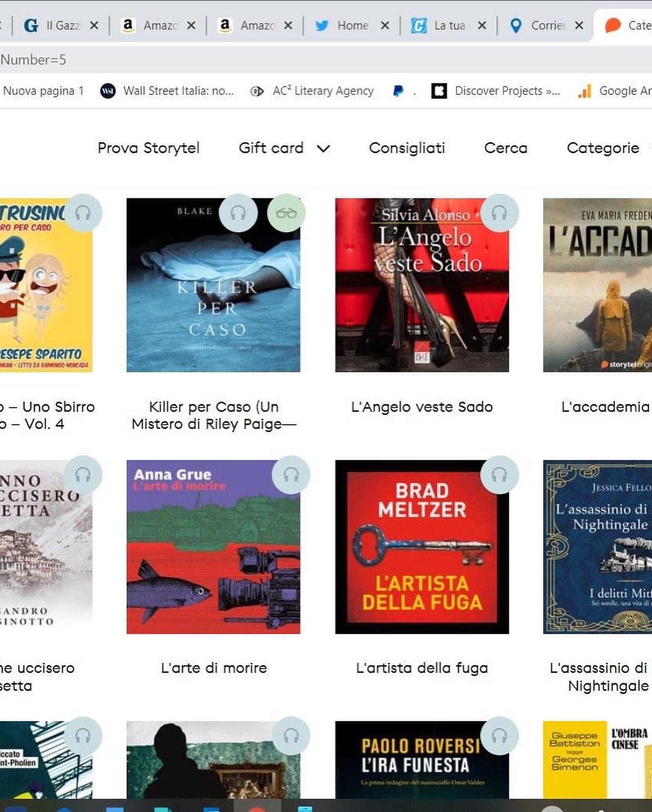The height and width of the screenshot is (812, 652).
Task: Click Prova Storytel link
Action: [149, 148]
